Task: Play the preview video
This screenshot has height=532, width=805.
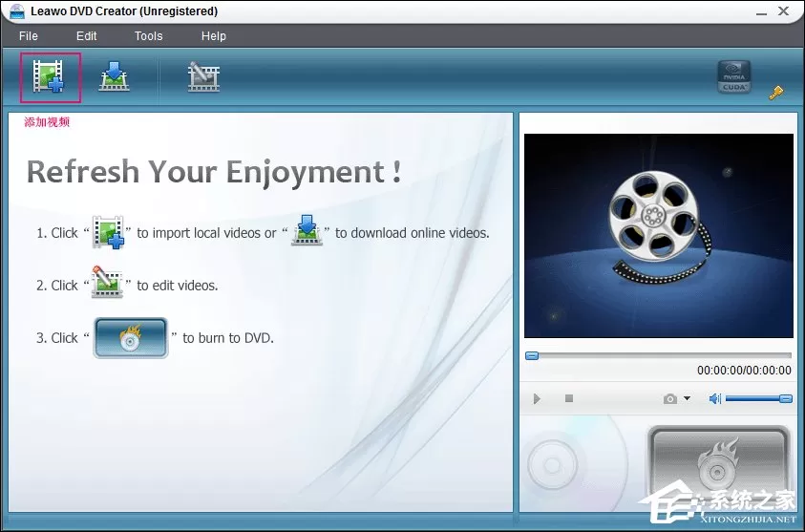Action: click(537, 399)
